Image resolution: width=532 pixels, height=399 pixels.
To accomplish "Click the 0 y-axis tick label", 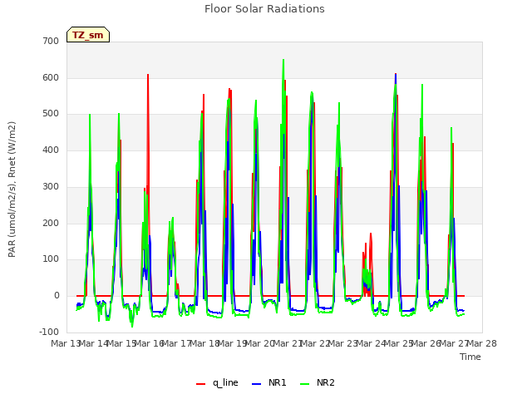I will point(57,296).
